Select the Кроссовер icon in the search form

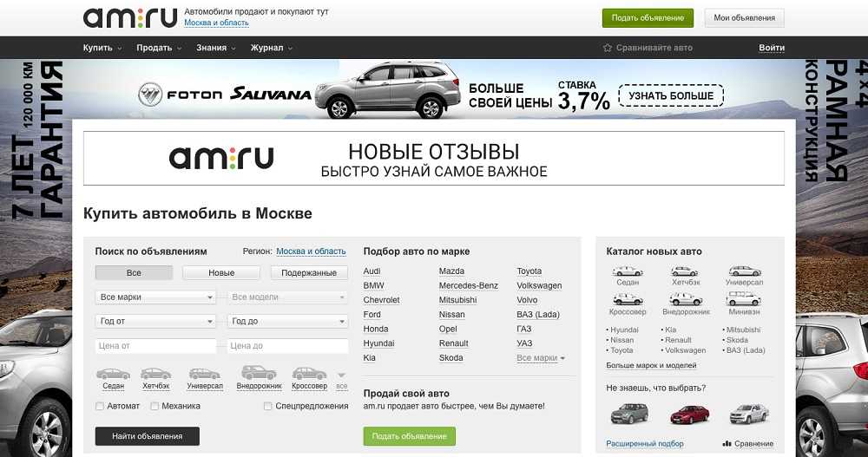(x=309, y=375)
